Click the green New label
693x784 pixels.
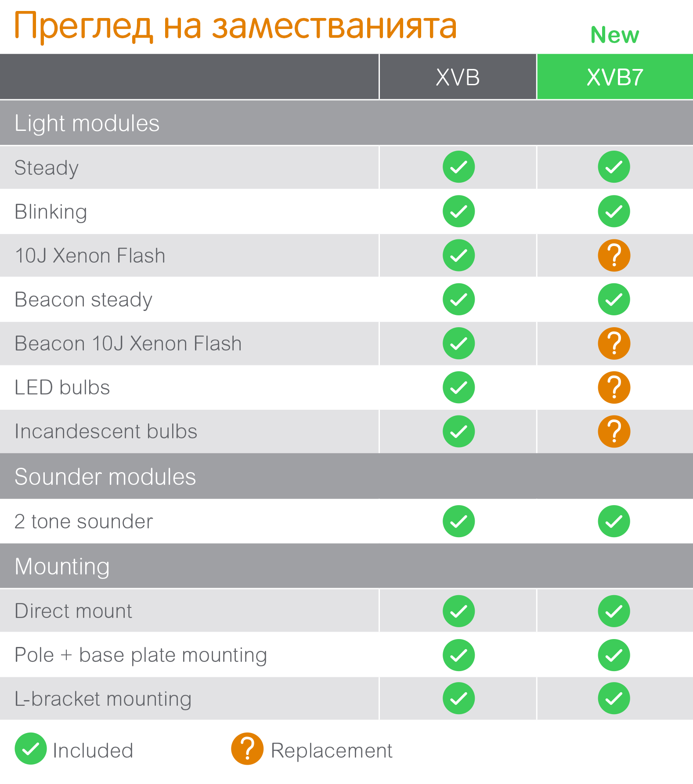pos(615,35)
